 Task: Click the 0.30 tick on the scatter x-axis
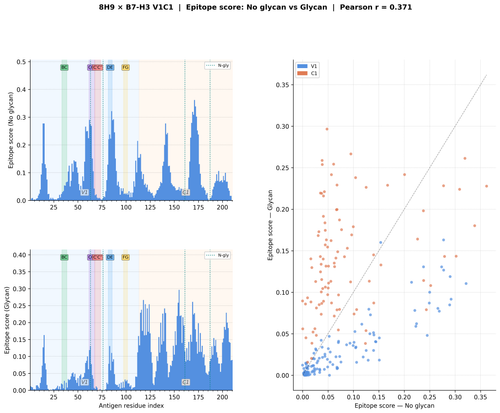click(455, 397)
